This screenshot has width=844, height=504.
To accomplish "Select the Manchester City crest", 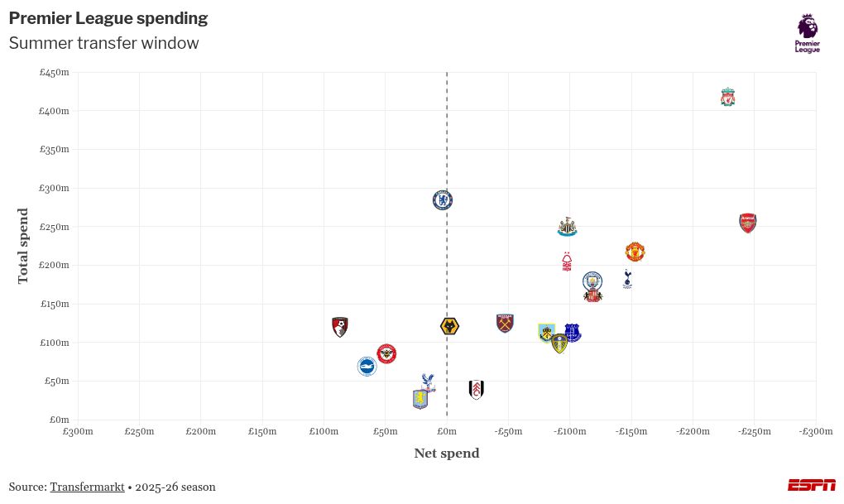I will 592,281.
